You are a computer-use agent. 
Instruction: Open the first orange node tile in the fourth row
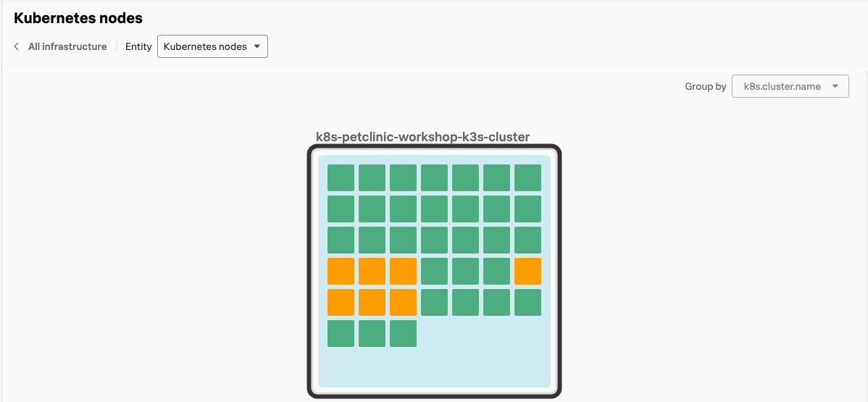(341, 272)
